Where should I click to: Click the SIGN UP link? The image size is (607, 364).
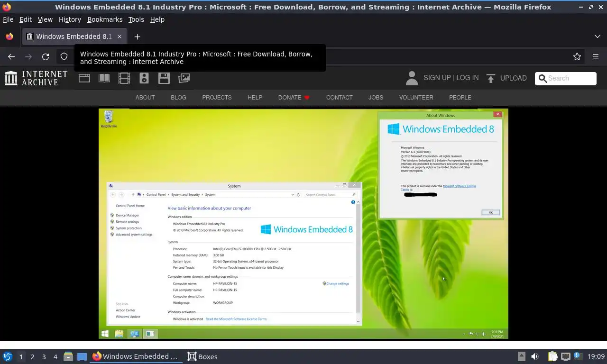pyautogui.click(x=437, y=78)
